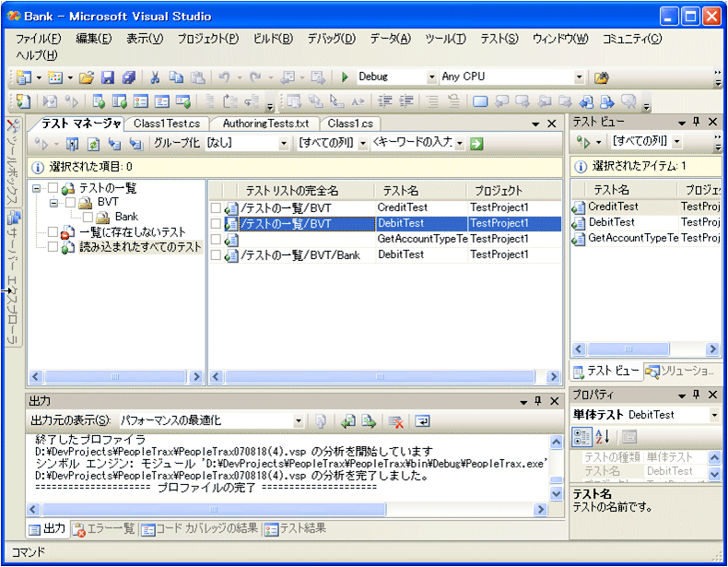Sort by プロジェクト column header in Test Manager

coord(514,191)
